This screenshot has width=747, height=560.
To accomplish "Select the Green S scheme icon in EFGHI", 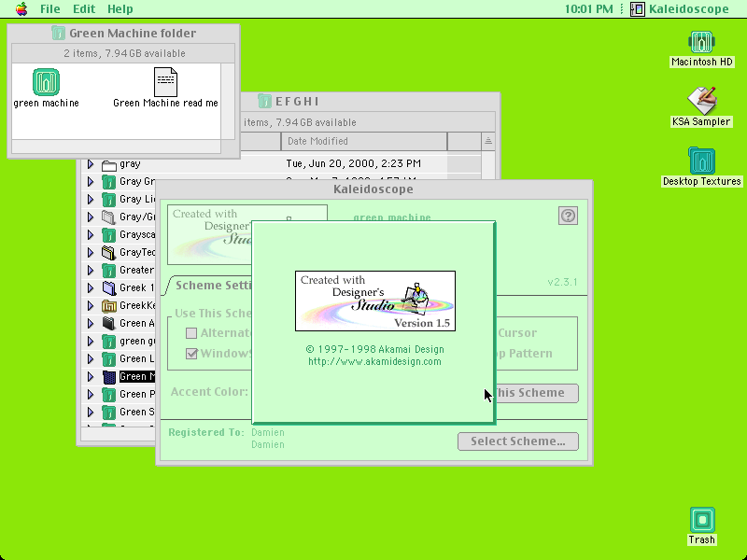I will (109, 412).
